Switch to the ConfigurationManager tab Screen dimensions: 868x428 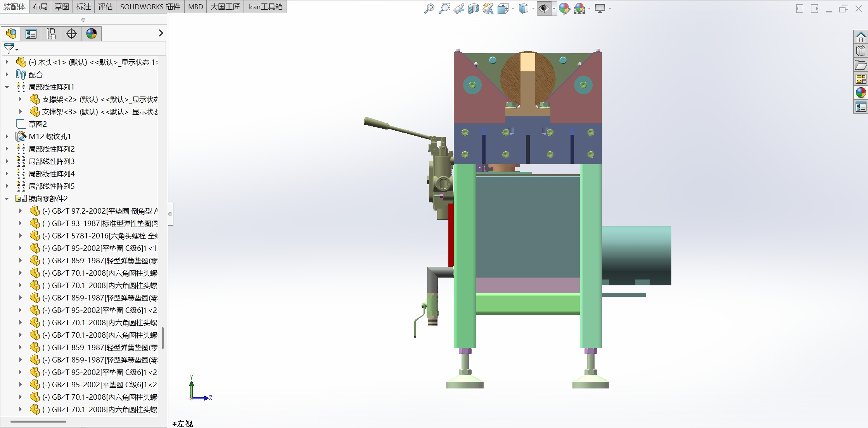(x=51, y=34)
